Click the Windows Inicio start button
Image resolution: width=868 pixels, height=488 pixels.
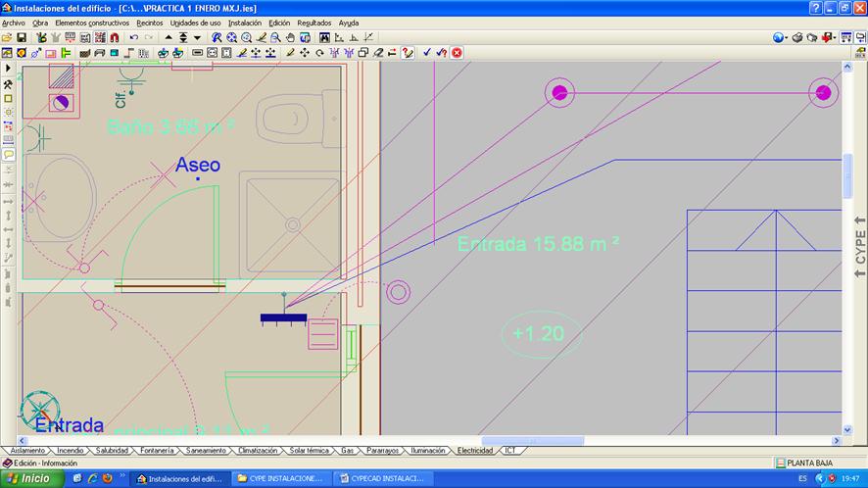29,478
